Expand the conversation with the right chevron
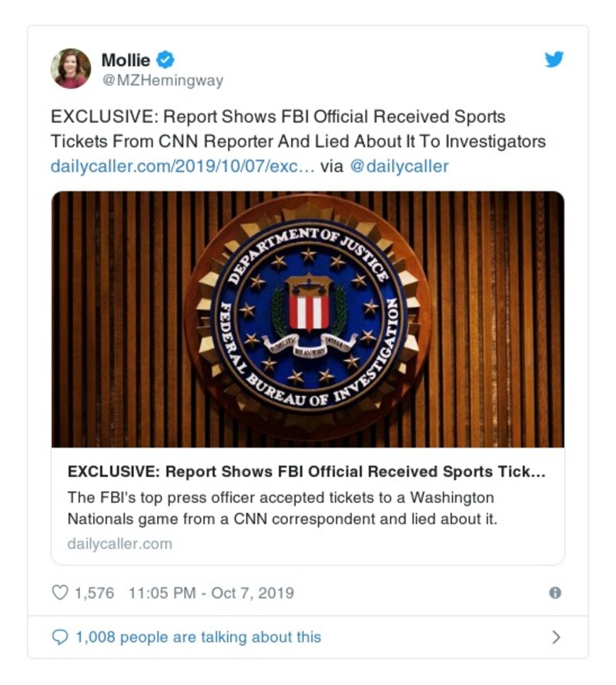 click(x=556, y=637)
